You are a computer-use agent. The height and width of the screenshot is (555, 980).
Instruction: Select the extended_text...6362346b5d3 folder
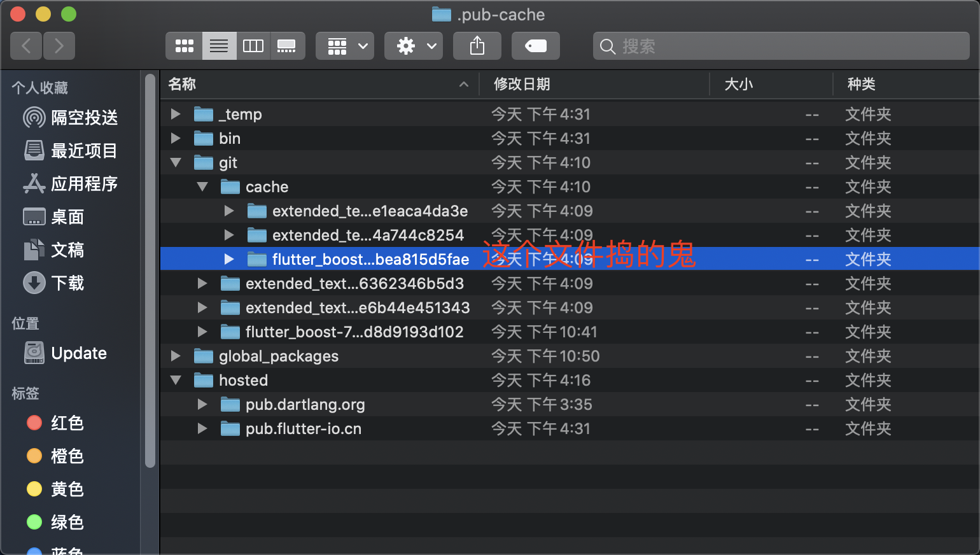570,284
